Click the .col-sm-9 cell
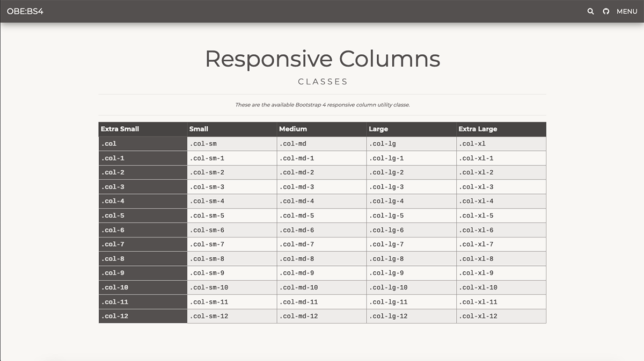 click(232, 273)
